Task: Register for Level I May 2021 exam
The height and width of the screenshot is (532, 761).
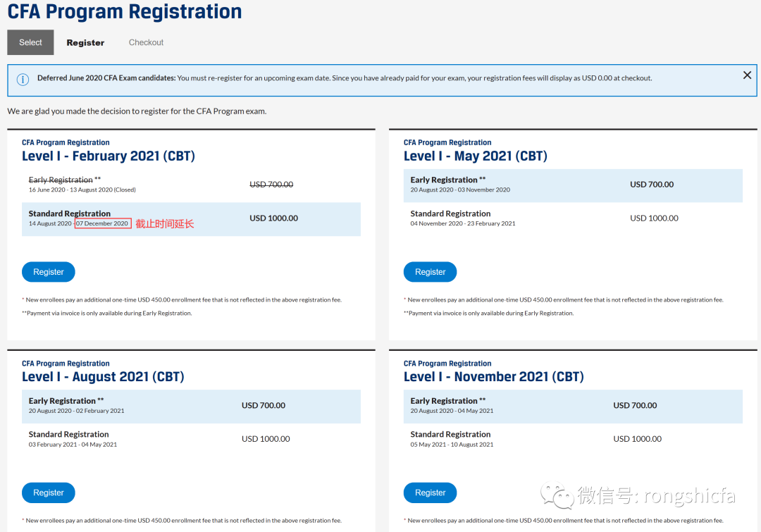Action: (x=430, y=272)
